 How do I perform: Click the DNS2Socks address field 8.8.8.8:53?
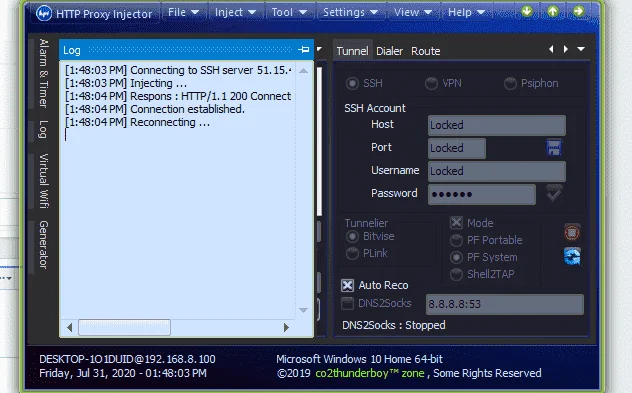pos(505,304)
